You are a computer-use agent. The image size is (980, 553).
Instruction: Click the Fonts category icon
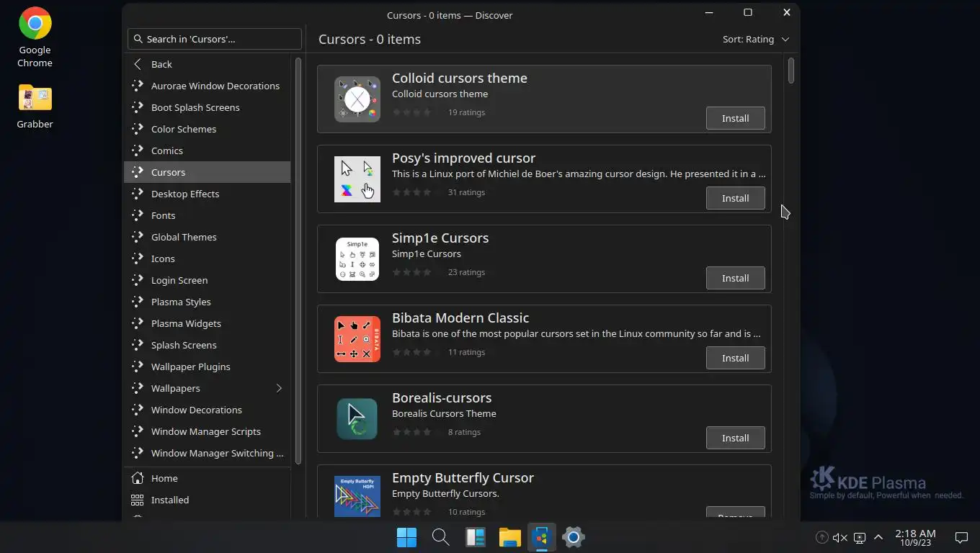coord(138,215)
